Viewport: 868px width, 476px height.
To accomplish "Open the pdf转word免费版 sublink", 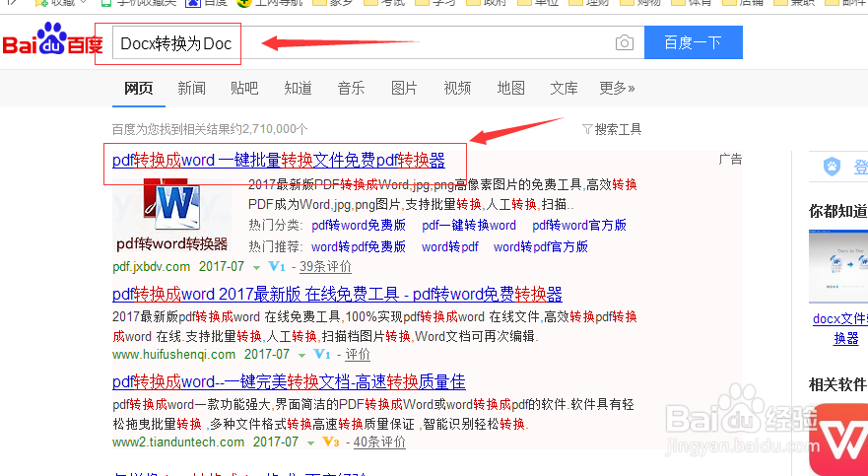I will pos(359,226).
